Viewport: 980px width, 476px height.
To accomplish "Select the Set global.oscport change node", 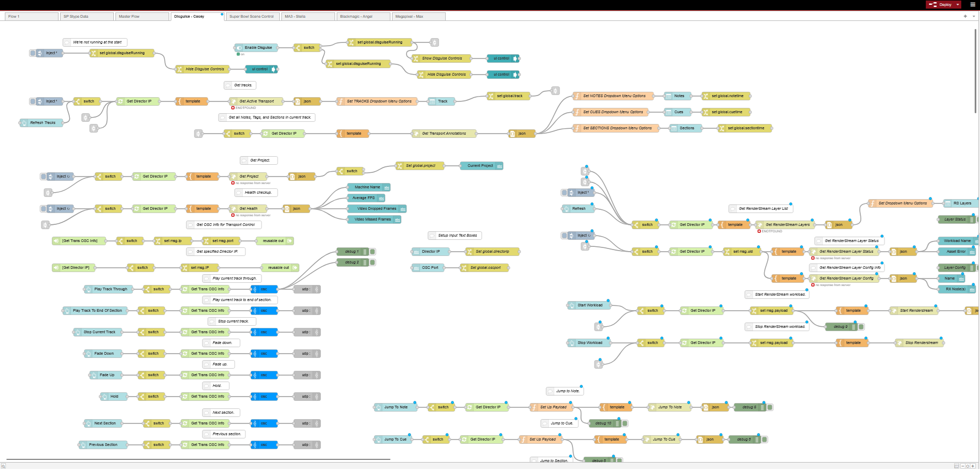I will (484, 268).
